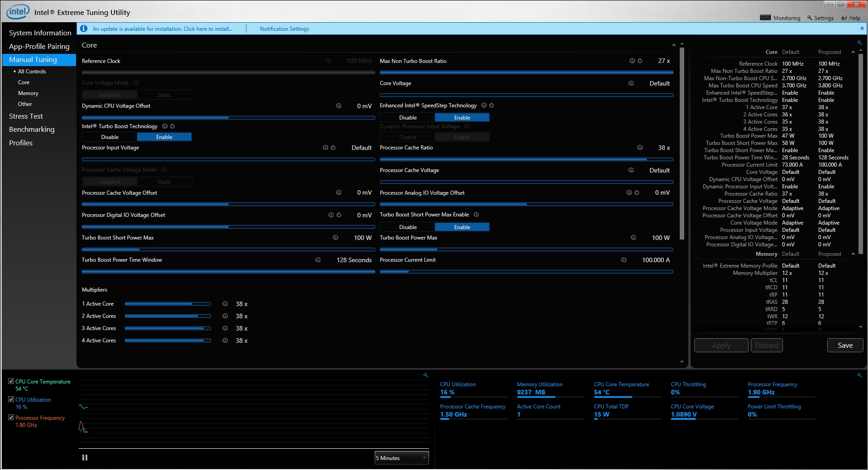Select Memory under Manual Tuning
The height and width of the screenshot is (470, 868).
click(28, 93)
